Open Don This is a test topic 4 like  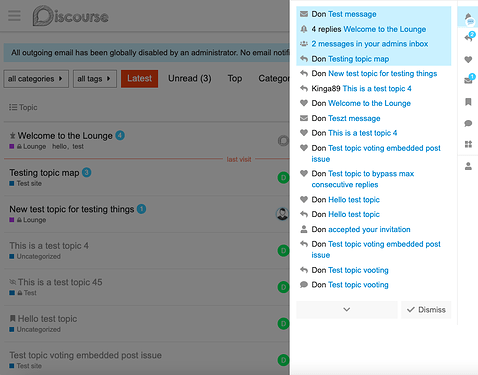coord(373,133)
